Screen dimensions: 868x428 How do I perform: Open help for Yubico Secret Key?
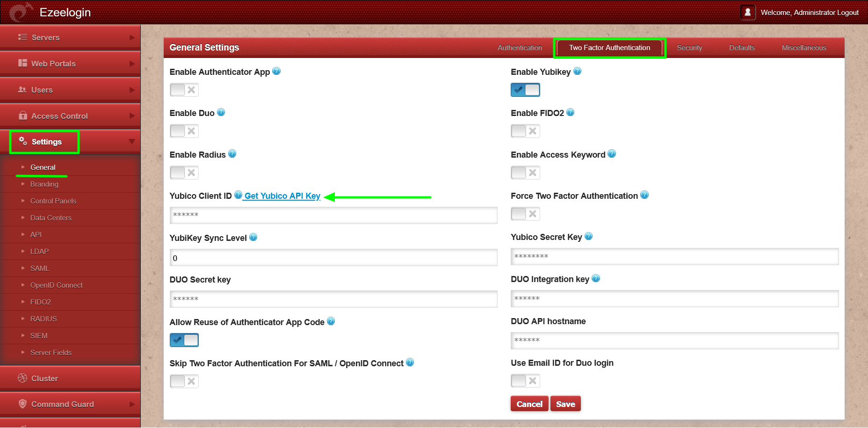(x=588, y=236)
